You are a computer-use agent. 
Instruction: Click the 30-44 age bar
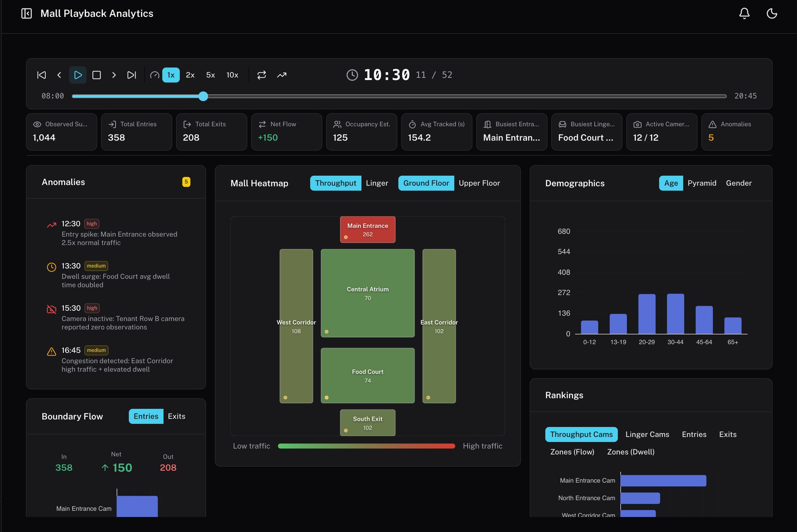(x=675, y=314)
